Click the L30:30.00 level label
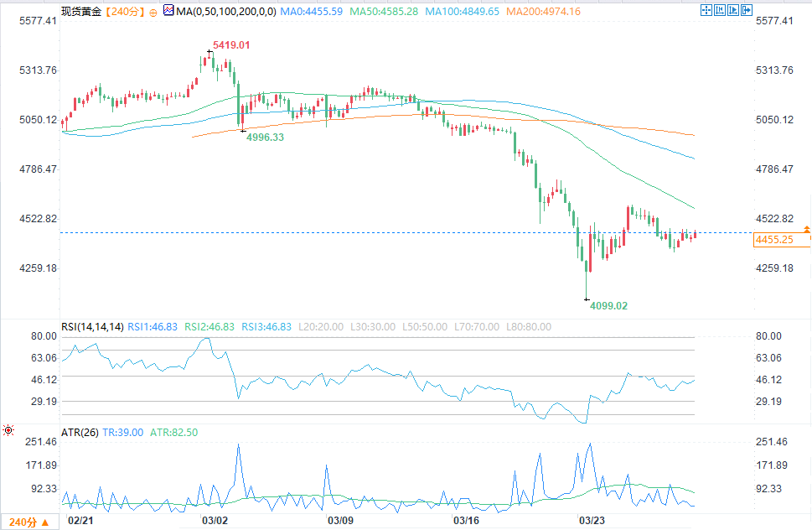Viewport: 812px width, 530px height. (x=373, y=327)
